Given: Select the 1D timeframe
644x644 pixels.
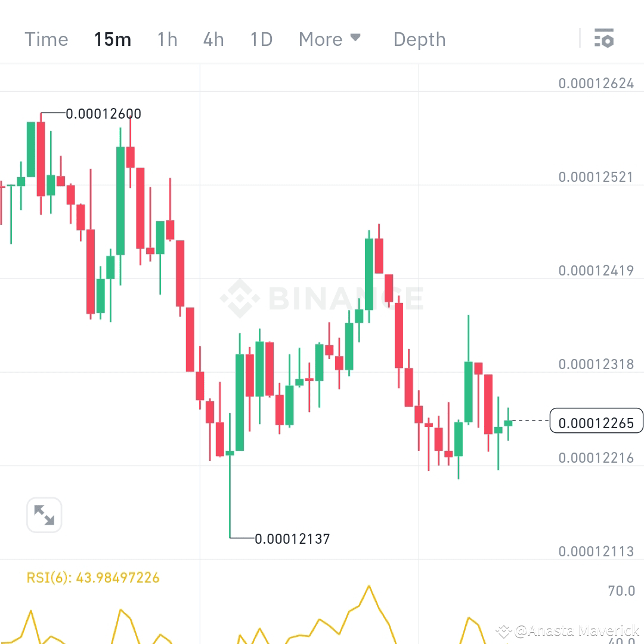Looking at the screenshot, I should (x=261, y=39).
